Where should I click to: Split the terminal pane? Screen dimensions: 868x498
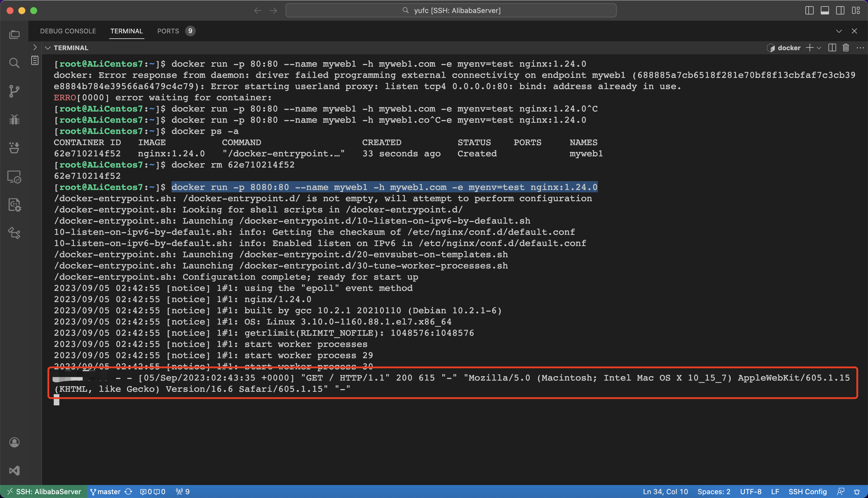[x=832, y=48]
